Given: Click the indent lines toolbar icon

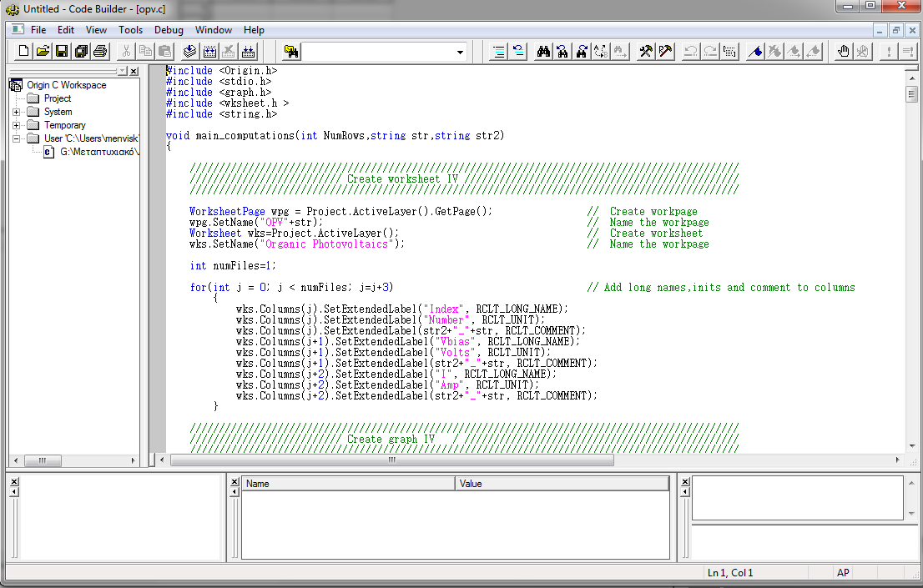Looking at the screenshot, I should (x=498, y=51).
